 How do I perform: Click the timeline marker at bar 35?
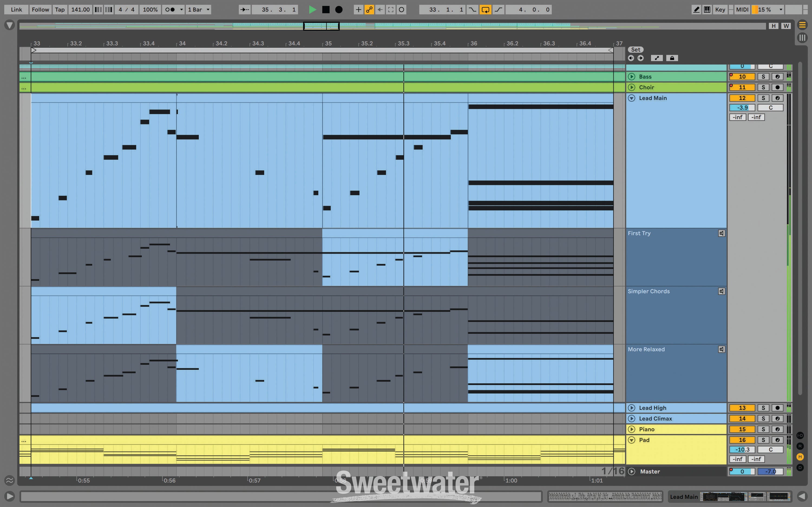(322, 44)
